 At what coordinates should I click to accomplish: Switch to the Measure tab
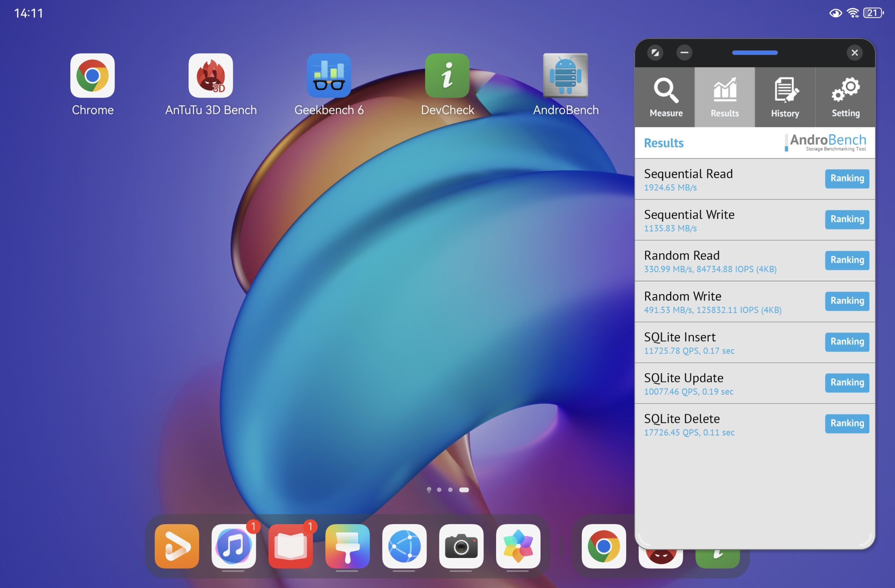coord(665,98)
